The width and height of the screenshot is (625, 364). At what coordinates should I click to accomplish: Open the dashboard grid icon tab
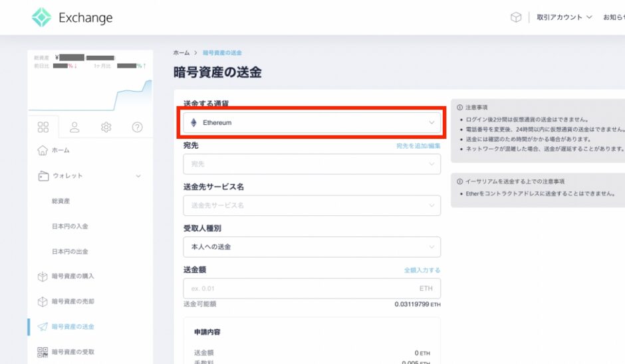pos(43,127)
